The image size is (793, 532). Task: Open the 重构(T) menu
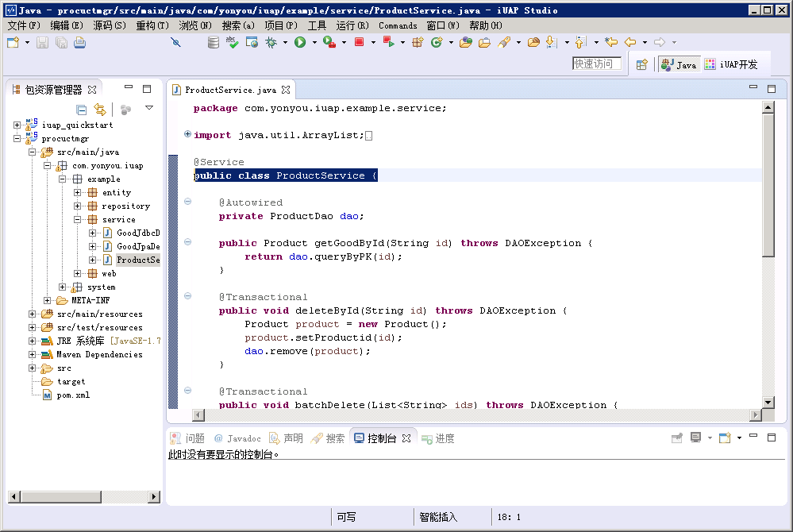click(x=152, y=25)
